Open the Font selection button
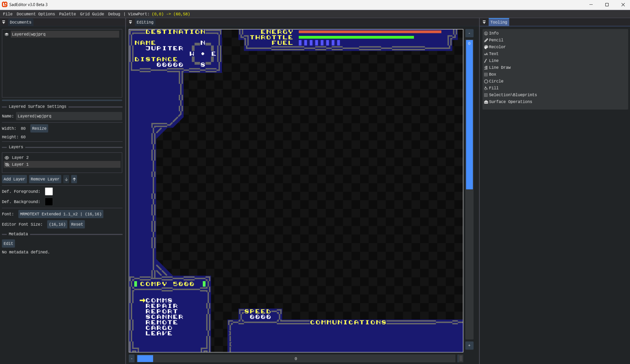This screenshot has width=630, height=364. click(x=61, y=214)
